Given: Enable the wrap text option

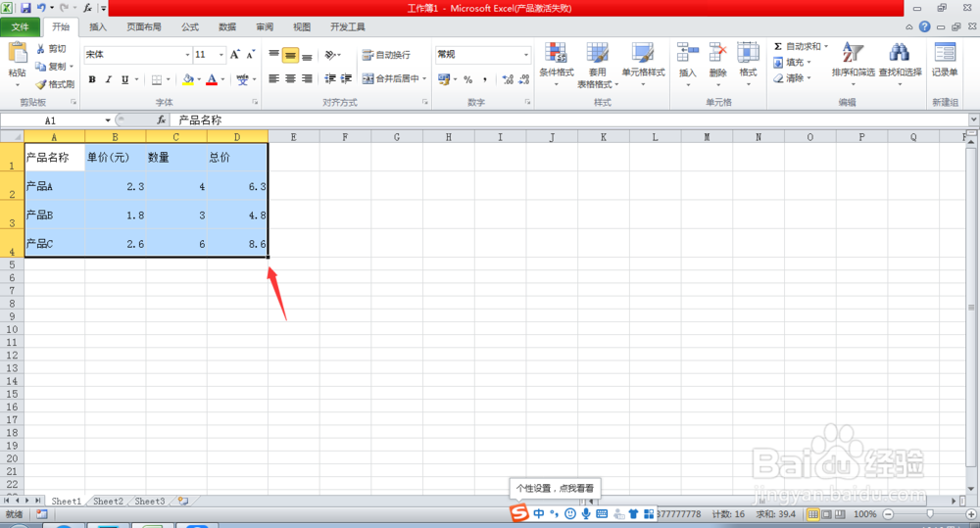Looking at the screenshot, I should 386,55.
